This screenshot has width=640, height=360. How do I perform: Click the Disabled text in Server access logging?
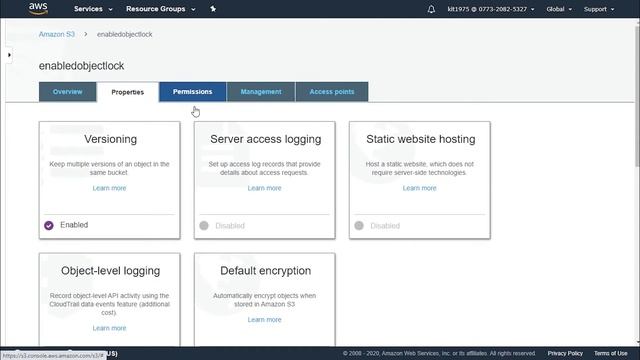click(x=230, y=226)
